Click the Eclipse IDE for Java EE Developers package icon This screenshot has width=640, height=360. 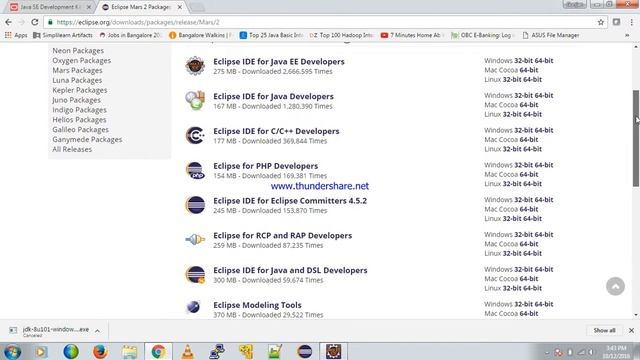[x=195, y=65]
